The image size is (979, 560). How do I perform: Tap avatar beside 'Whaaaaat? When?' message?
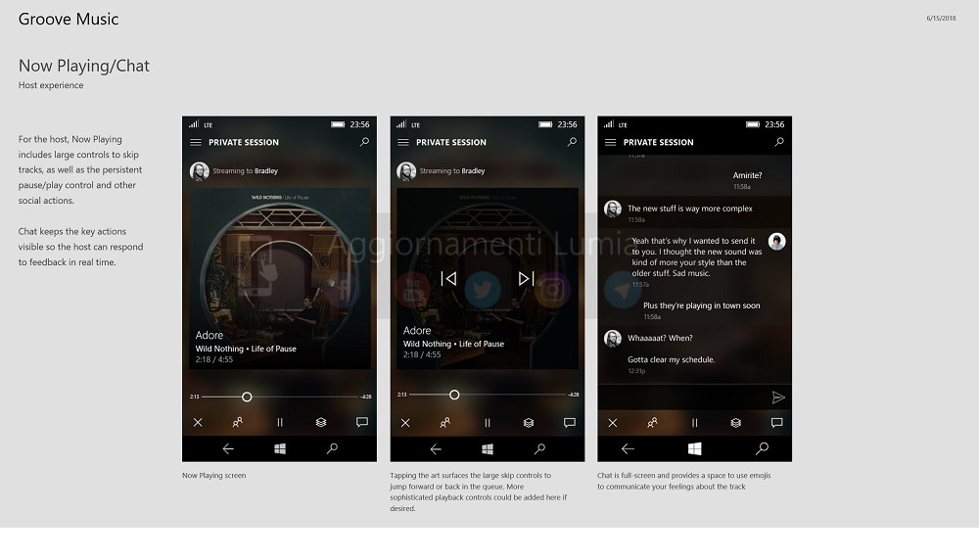pyautogui.click(x=613, y=339)
